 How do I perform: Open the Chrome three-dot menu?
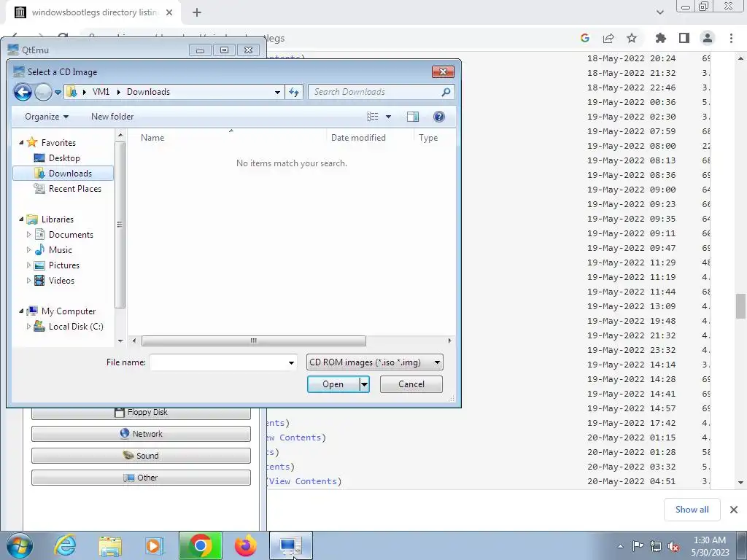pyautogui.click(x=731, y=38)
